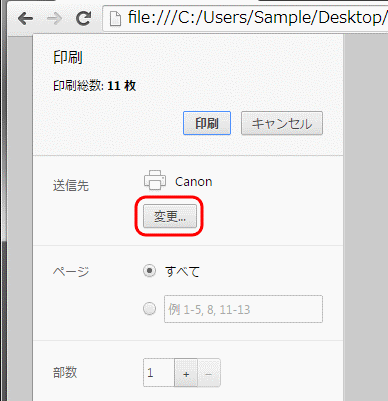
Task: Click the Canon destination name
Action: 194,182
